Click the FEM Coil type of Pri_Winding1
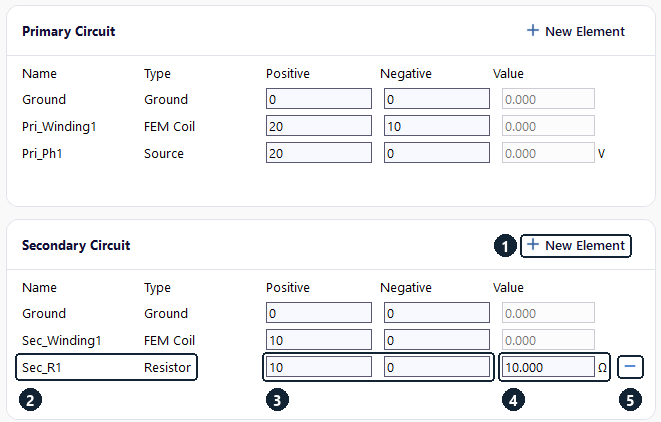Image resolution: width=661 pixels, height=422 pixels. [x=169, y=126]
